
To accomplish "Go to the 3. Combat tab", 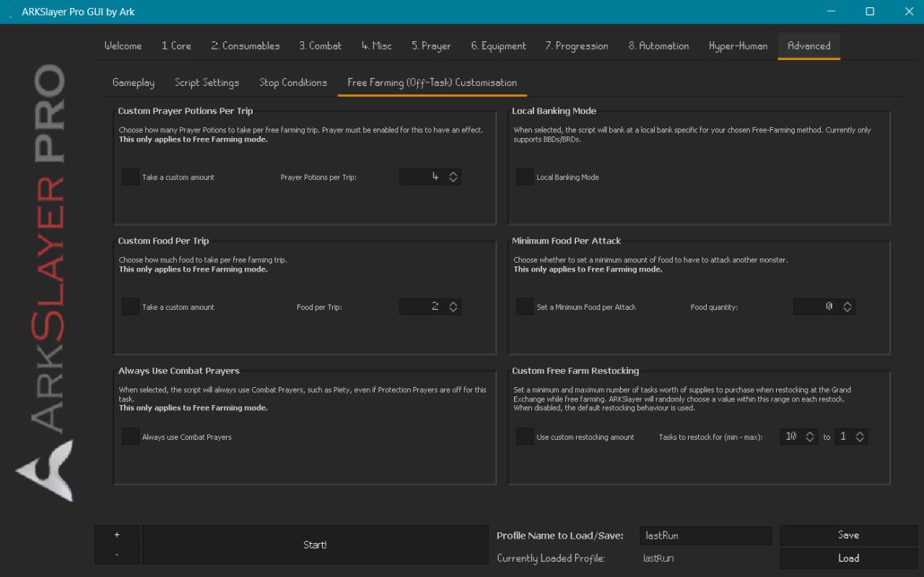I will tap(321, 45).
